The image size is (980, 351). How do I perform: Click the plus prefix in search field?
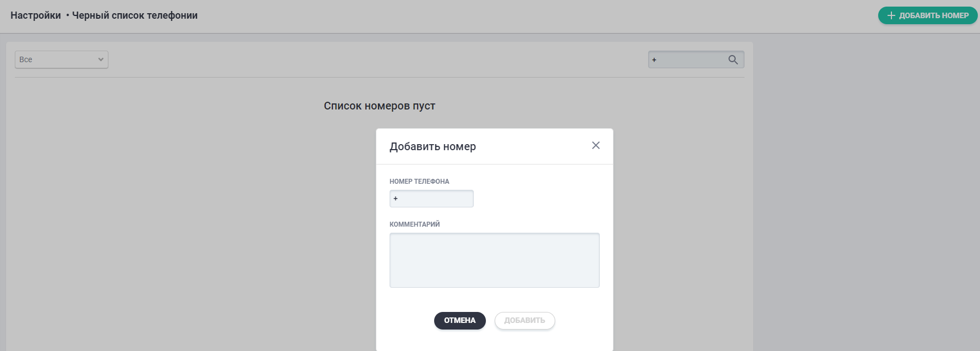point(654,59)
